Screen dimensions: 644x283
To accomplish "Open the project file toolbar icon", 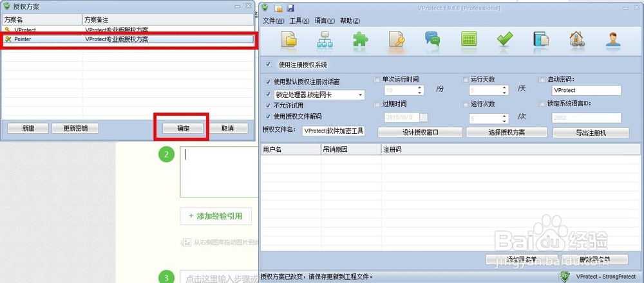I will click(289, 40).
